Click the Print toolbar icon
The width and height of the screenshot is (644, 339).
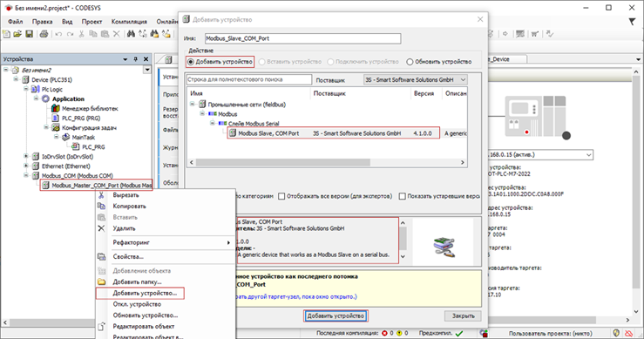(x=44, y=34)
